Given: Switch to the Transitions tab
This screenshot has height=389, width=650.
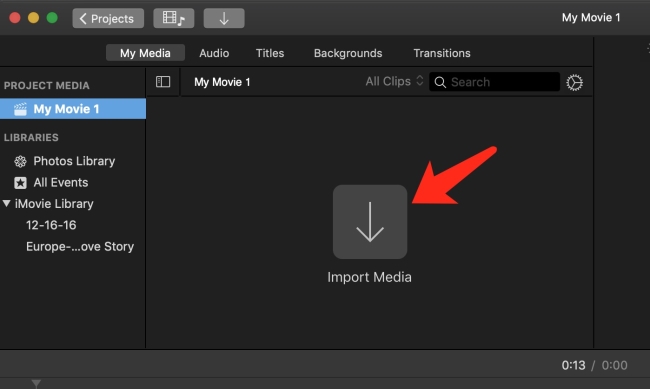Looking at the screenshot, I should pos(442,53).
